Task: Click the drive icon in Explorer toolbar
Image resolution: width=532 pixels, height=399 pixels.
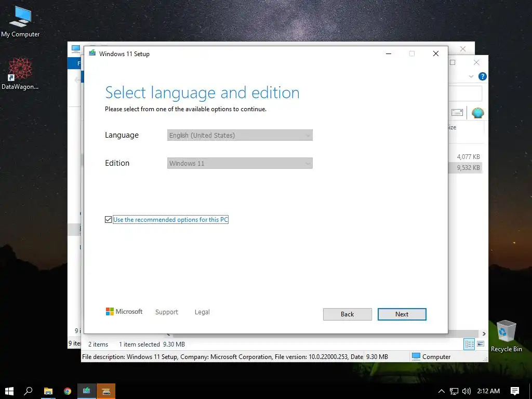Action: (x=457, y=112)
